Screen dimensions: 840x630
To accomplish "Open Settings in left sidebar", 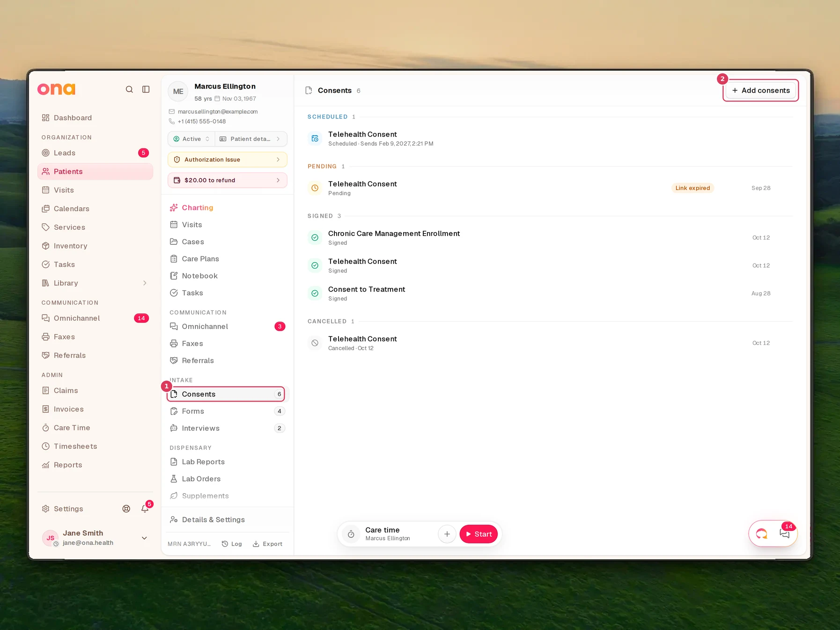I will 68,509.
